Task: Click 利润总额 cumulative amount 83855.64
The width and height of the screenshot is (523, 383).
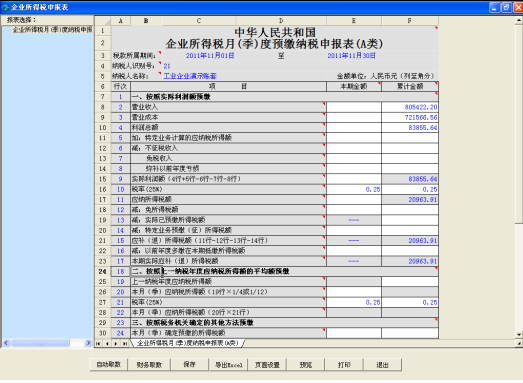Action: pos(410,127)
